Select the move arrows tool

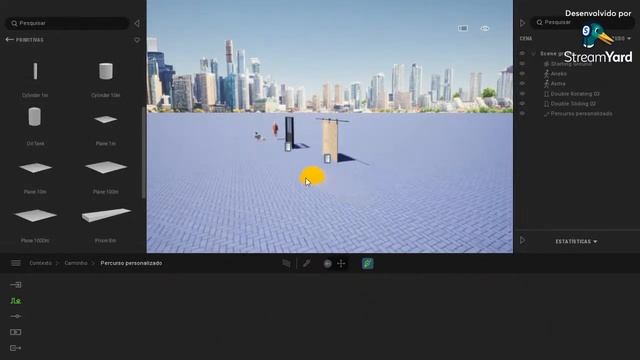[341, 264]
